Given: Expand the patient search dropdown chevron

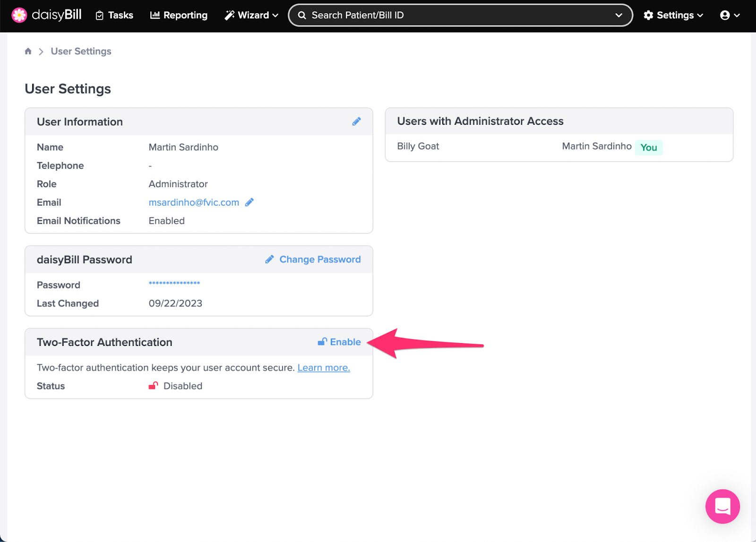Looking at the screenshot, I should 619,15.
